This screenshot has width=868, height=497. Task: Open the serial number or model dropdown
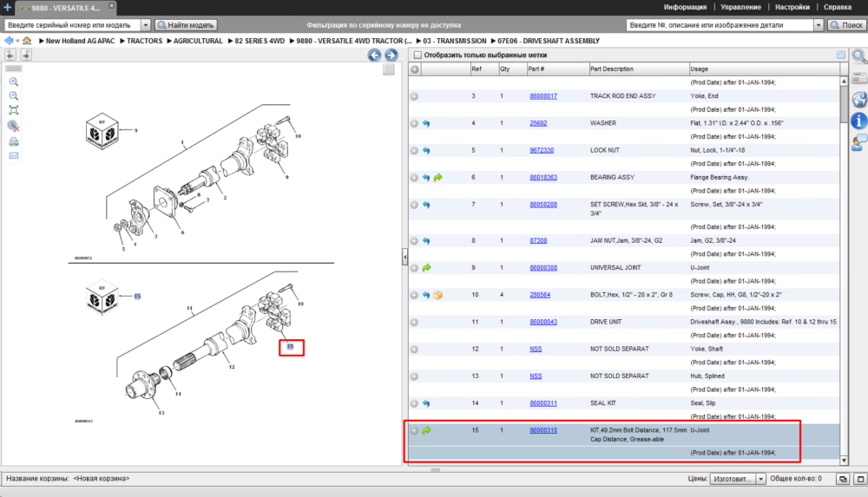point(146,25)
